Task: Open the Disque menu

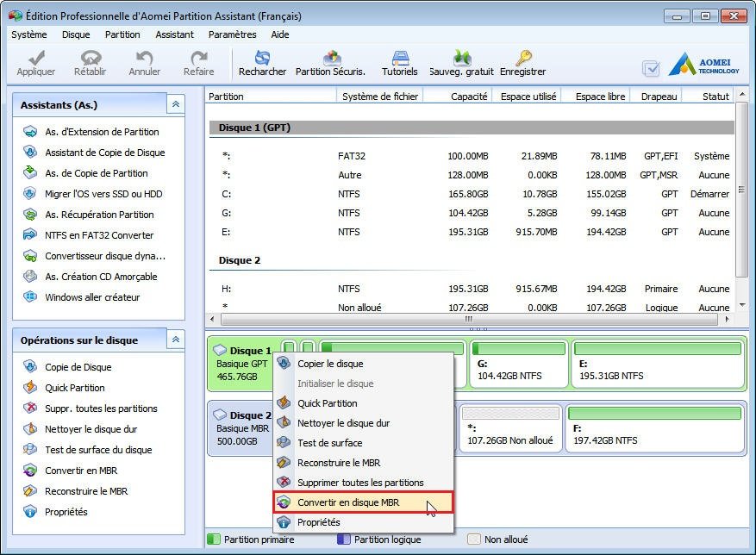Action: tap(76, 34)
